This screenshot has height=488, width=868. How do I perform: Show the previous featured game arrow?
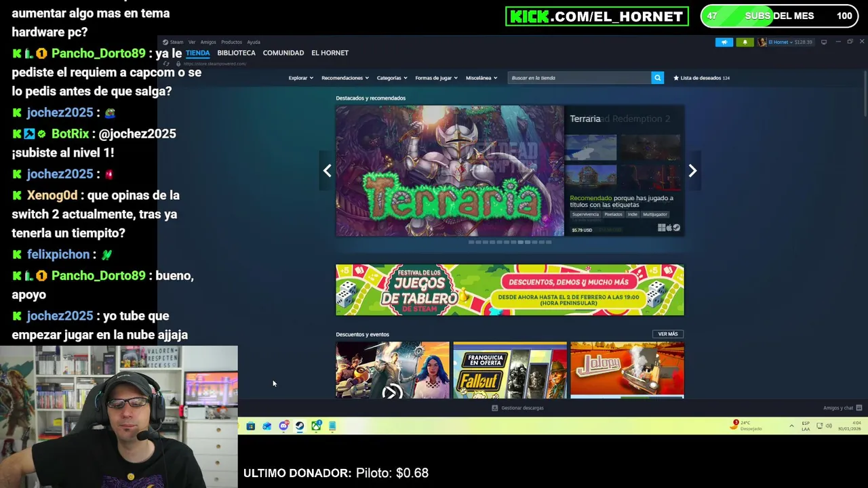click(327, 171)
